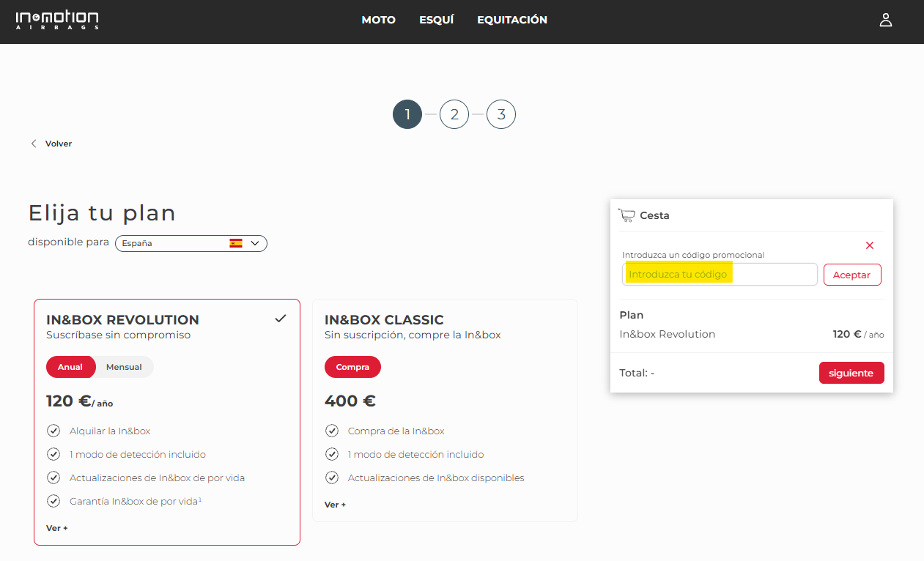The height and width of the screenshot is (561, 924).
Task: Click the checkmark on In&box Revolution card
Action: [x=280, y=319]
